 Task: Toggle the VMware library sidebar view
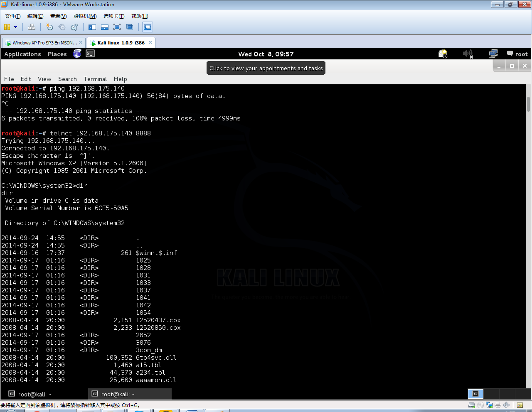click(92, 27)
